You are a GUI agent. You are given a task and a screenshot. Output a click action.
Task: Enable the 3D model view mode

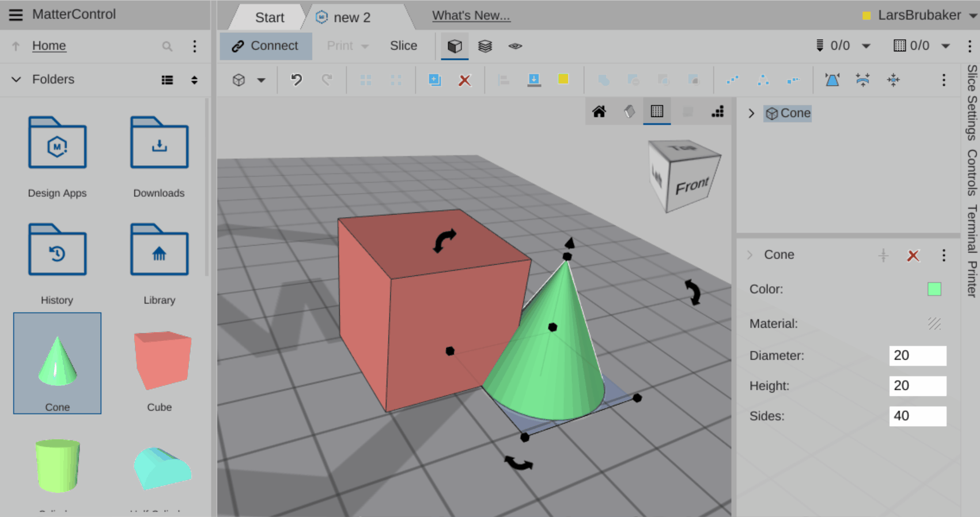pyautogui.click(x=455, y=46)
